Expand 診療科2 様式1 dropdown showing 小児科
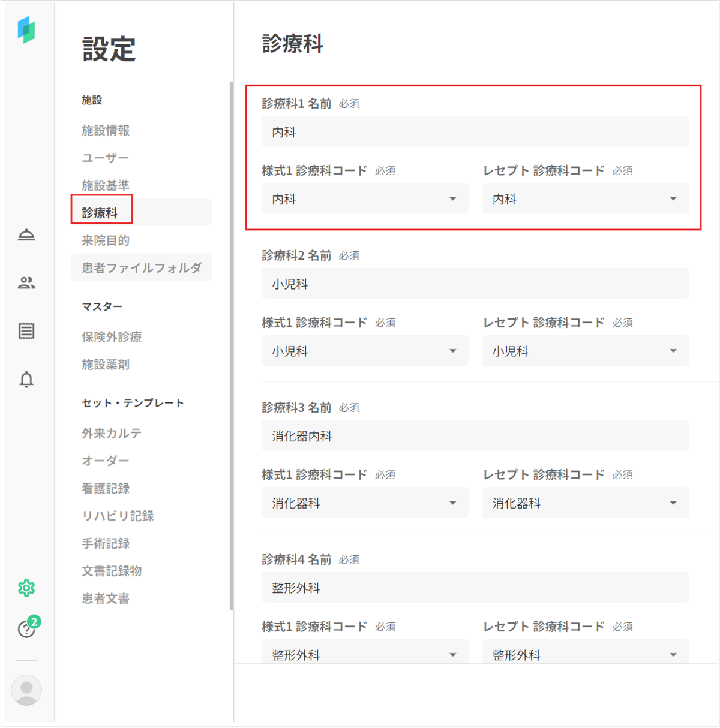Screen dimensions: 720x728 pyautogui.click(x=365, y=351)
